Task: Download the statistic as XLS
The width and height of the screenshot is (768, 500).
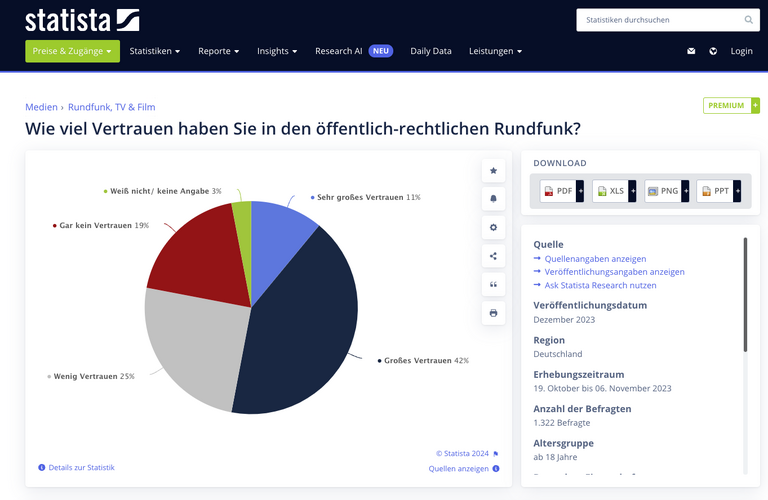Action: [x=614, y=191]
